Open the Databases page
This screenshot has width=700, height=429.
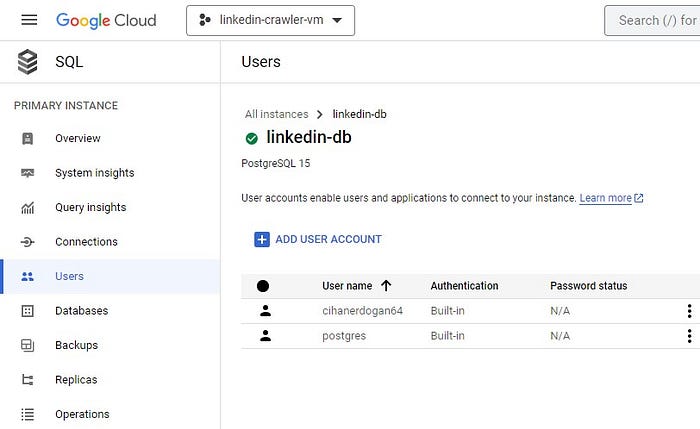coord(82,311)
